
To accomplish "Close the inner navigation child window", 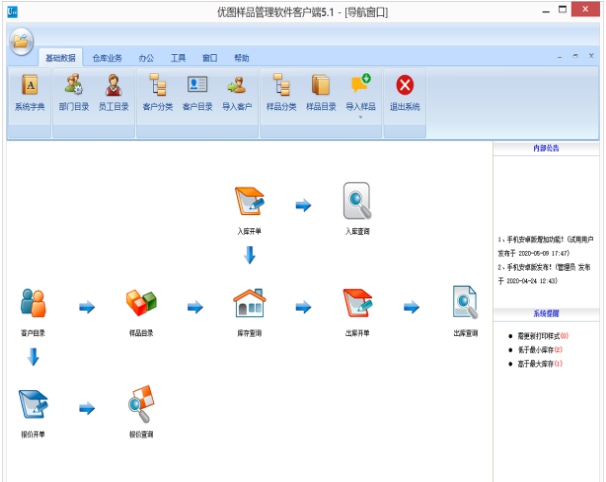I will [x=591, y=56].
